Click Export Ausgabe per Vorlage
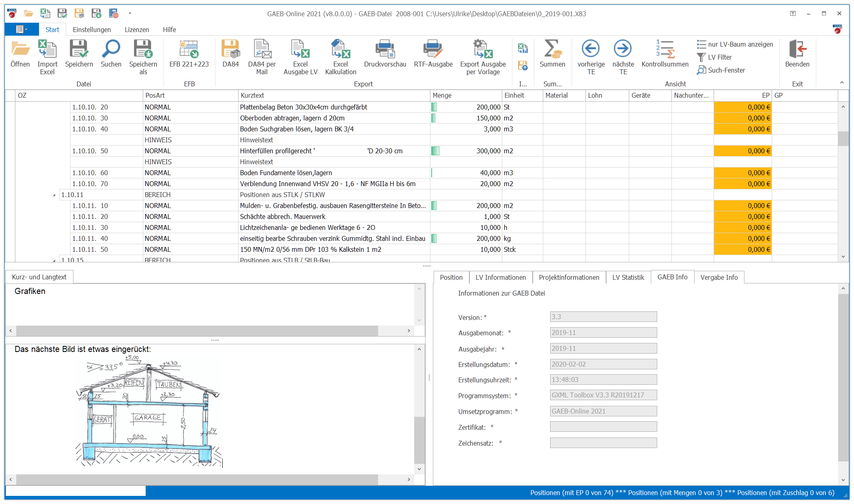Screen dimensions: 854x504 (x=483, y=57)
